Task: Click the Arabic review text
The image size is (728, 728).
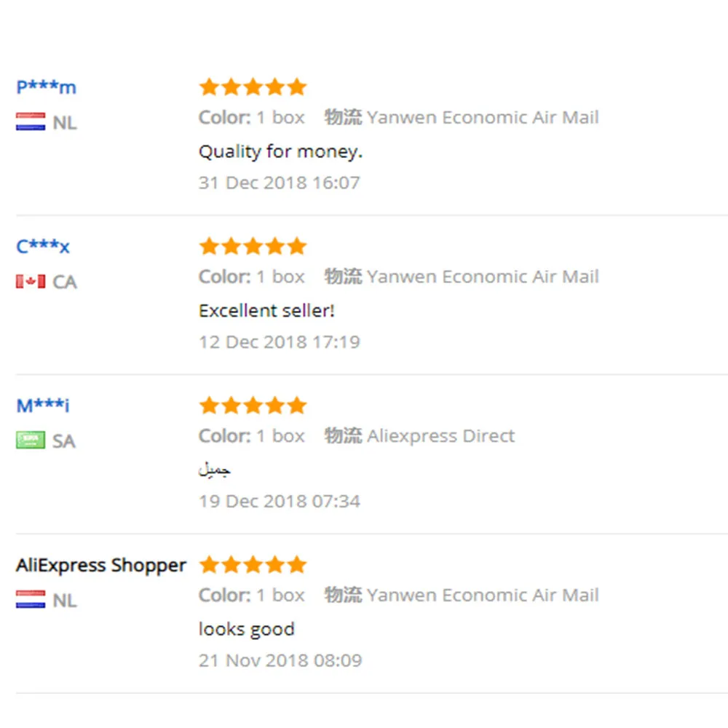Action: [215, 470]
